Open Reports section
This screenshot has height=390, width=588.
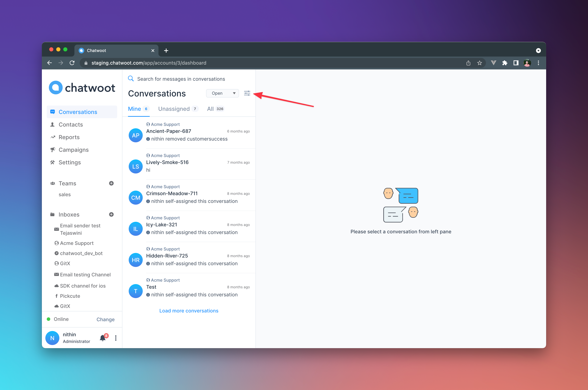coord(69,137)
